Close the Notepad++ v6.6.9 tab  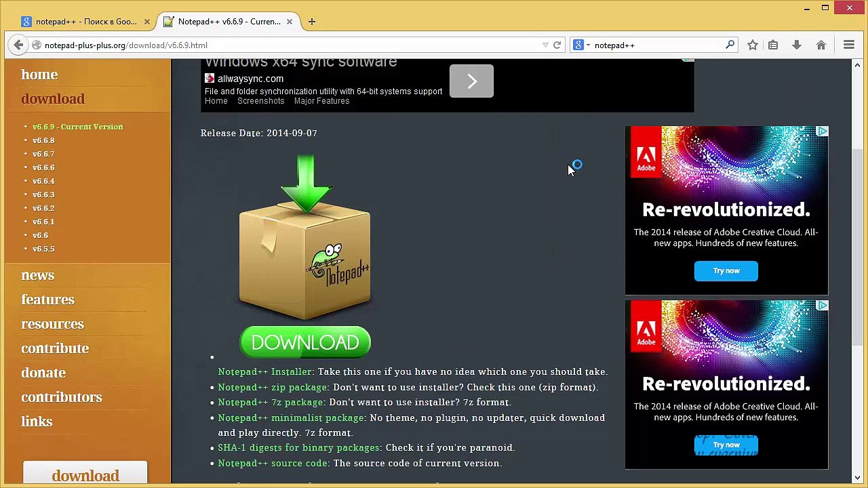tap(290, 22)
